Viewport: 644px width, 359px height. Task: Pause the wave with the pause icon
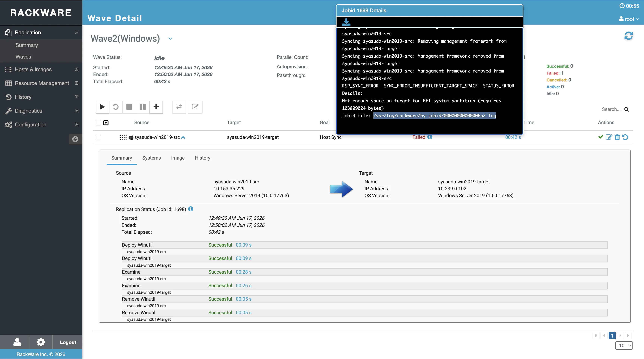[143, 107]
